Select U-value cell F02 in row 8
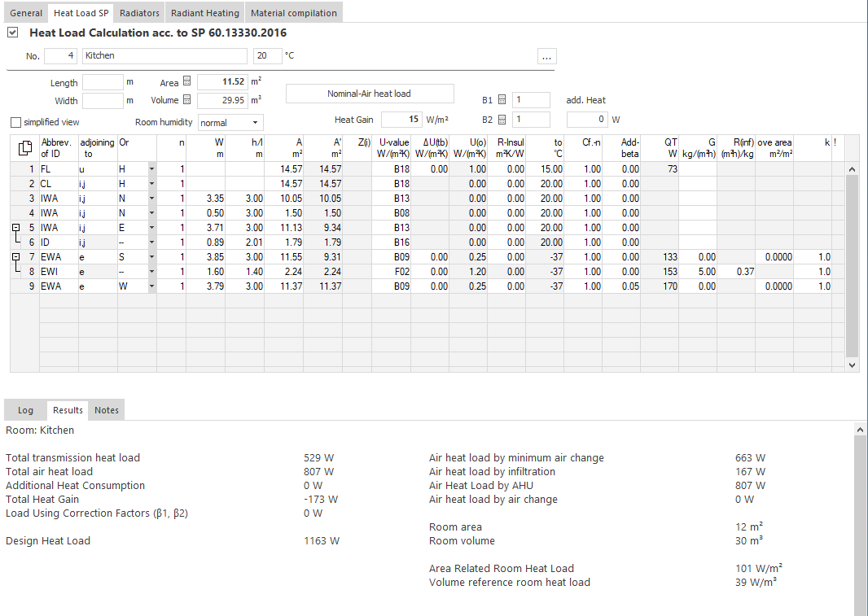This screenshot has height=616, width=868. coord(391,272)
